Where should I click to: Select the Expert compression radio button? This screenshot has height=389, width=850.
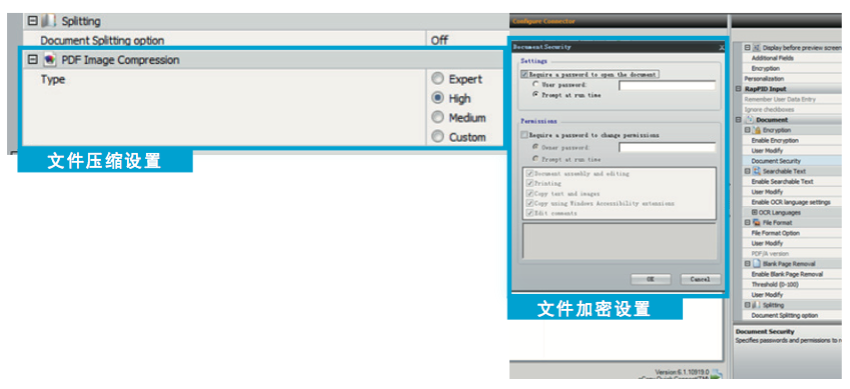pos(438,79)
